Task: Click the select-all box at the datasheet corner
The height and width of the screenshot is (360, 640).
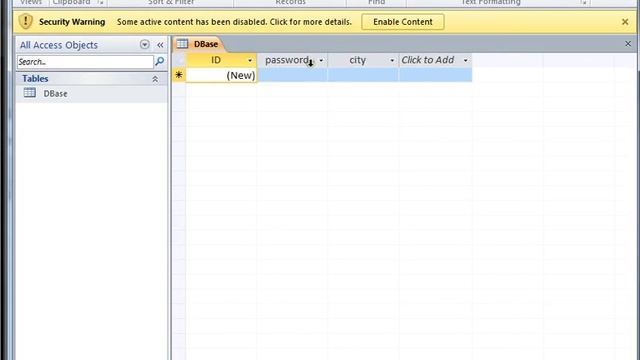Action: click(179, 60)
